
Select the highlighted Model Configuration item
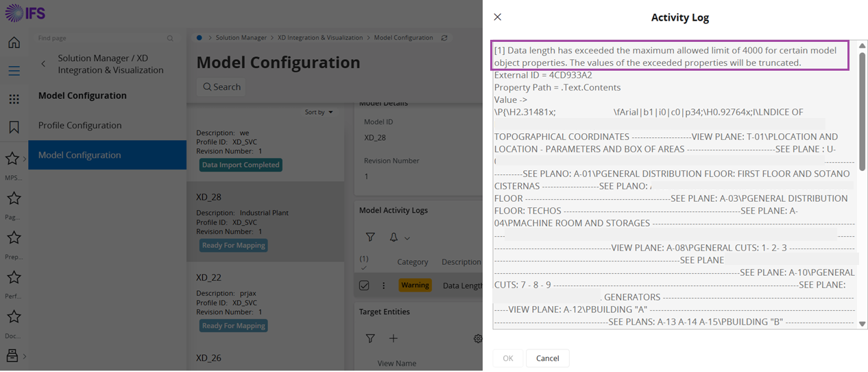pyautogui.click(x=79, y=155)
